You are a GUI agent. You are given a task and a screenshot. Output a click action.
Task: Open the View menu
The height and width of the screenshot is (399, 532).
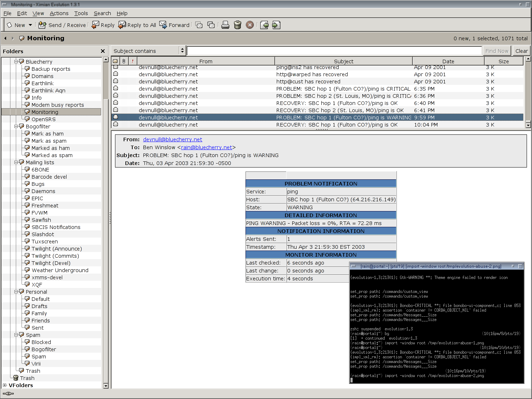coord(38,13)
